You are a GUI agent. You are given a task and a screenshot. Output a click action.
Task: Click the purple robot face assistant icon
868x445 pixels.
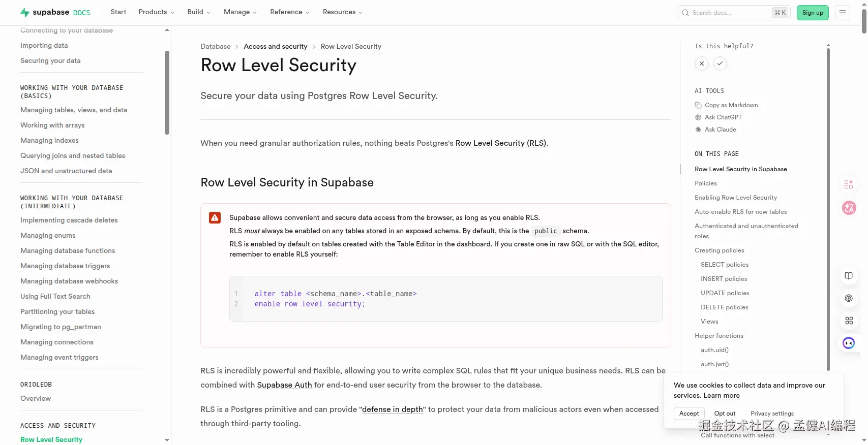pyautogui.click(x=849, y=343)
